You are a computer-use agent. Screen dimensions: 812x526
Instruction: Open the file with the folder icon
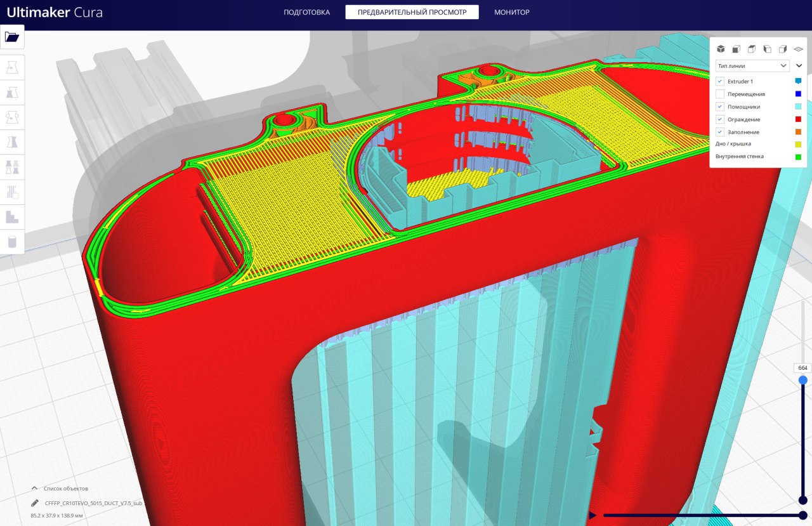coord(12,37)
